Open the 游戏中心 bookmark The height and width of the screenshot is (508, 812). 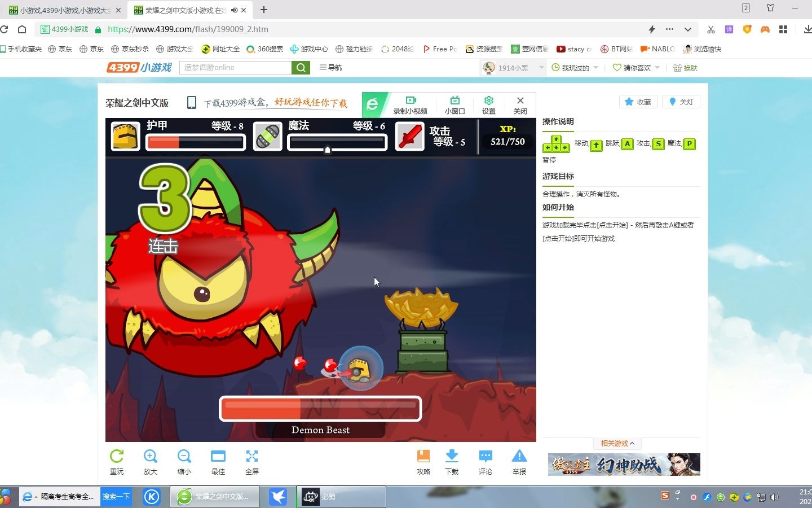click(309, 49)
